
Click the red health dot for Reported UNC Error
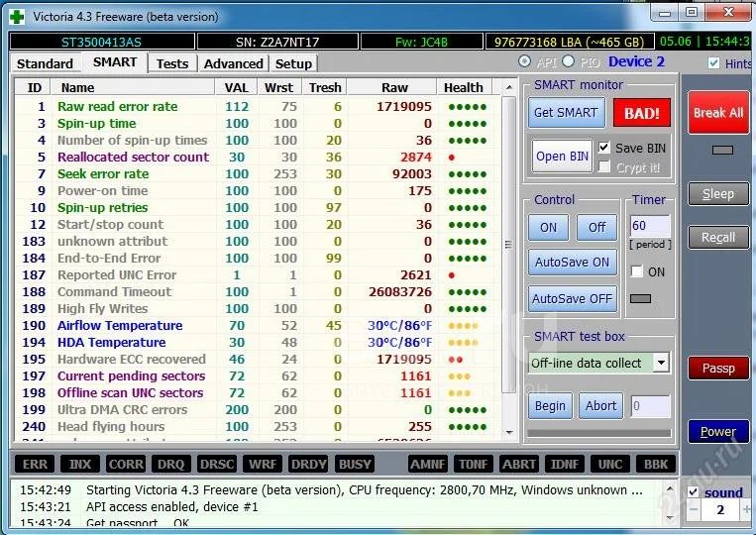click(452, 275)
